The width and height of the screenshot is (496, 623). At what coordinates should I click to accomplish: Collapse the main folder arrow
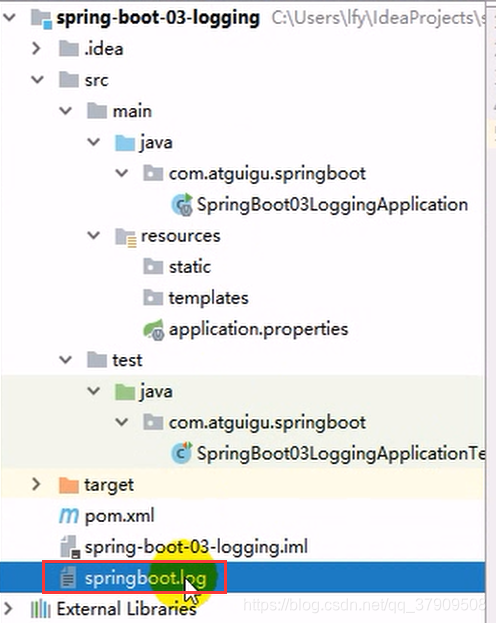pyautogui.click(x=66, y=111)
